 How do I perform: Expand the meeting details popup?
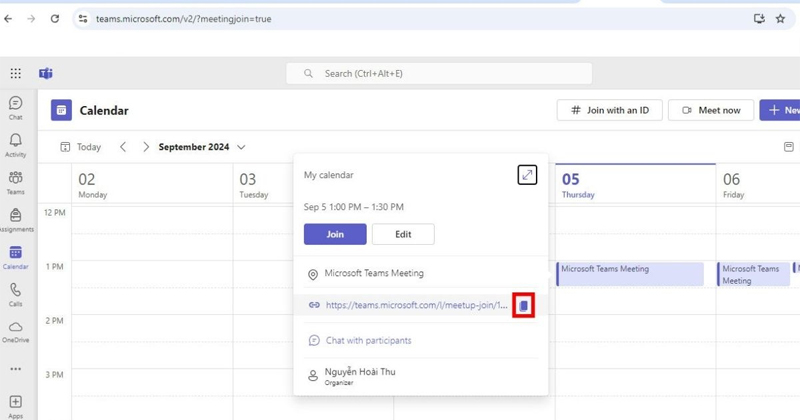click(x=527, y=175)
